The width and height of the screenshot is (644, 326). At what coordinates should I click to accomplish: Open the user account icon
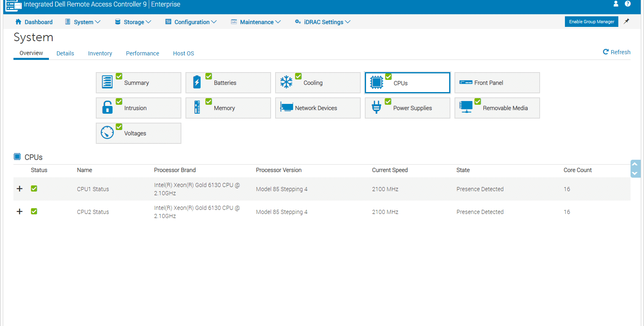coord(616,4)
